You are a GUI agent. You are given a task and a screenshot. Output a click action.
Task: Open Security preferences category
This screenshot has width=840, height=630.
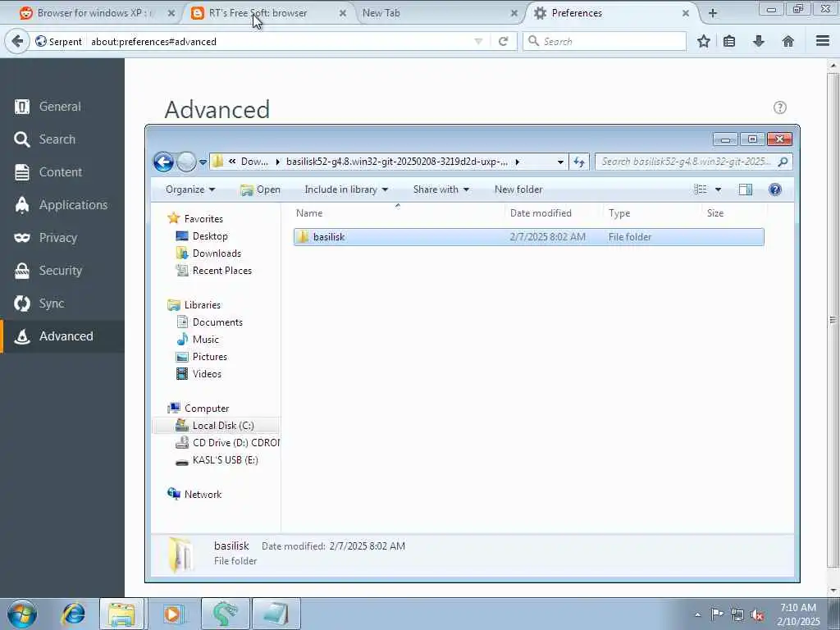click(62, 271)
